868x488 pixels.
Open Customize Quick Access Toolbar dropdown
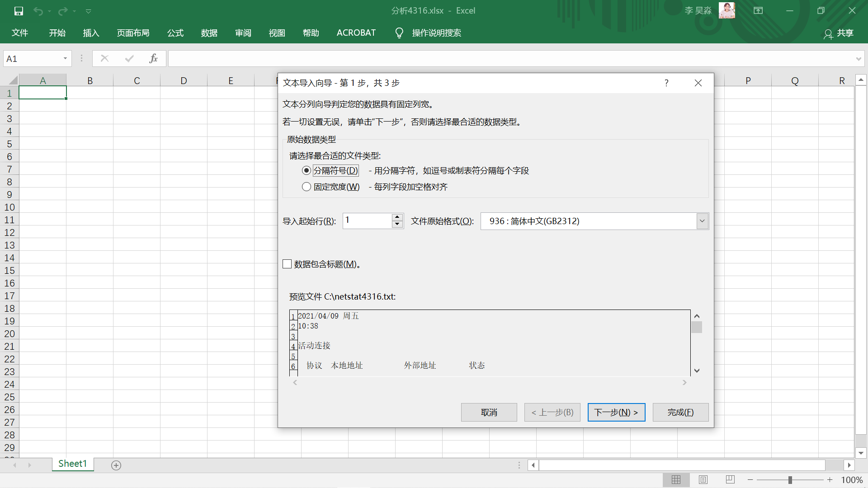tap(89, 11)
